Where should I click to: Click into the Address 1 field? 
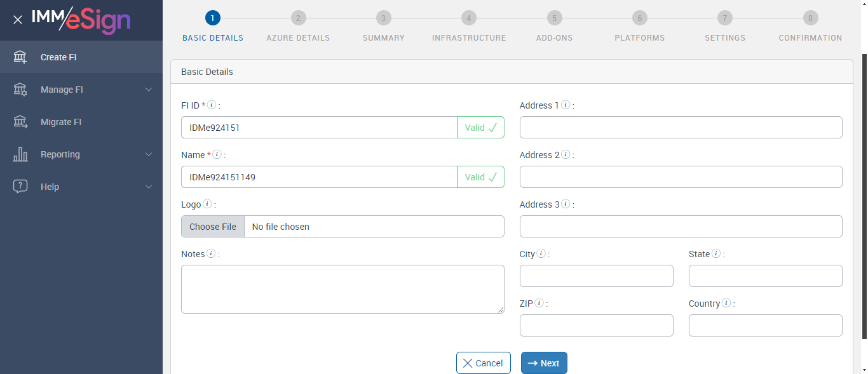681,127
